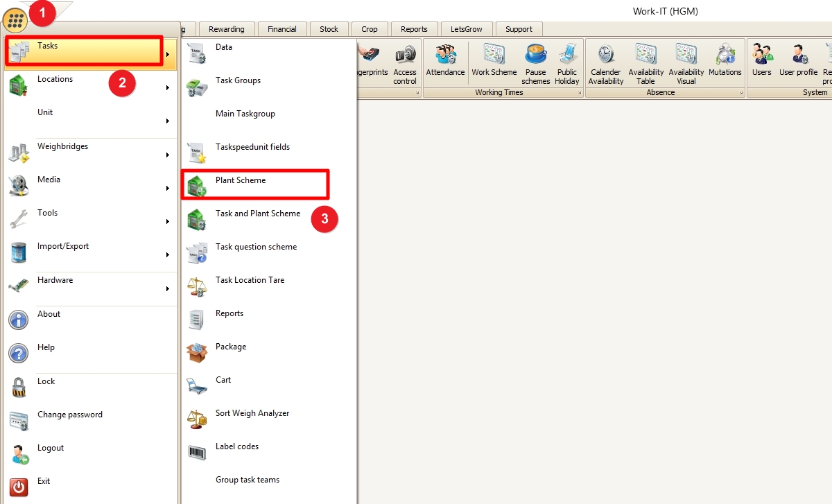The width and height of the screenshot is (832, 504).
Task: Click the Plant Scheme icon
Action: 197,186
